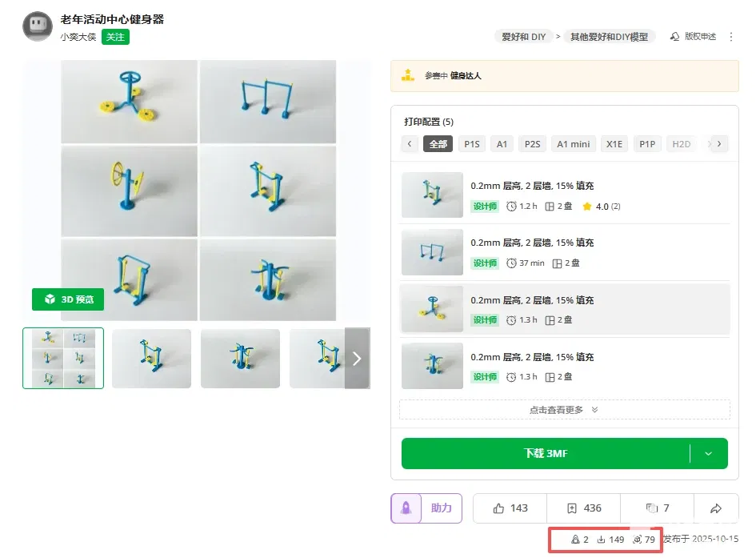Select the X1E printer tab
The height and width of the screenshot is (558, 756).
tap(614, 144)
